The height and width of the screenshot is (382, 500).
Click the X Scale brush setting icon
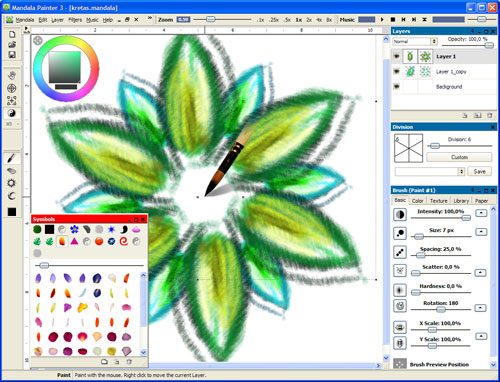(400, 327)
